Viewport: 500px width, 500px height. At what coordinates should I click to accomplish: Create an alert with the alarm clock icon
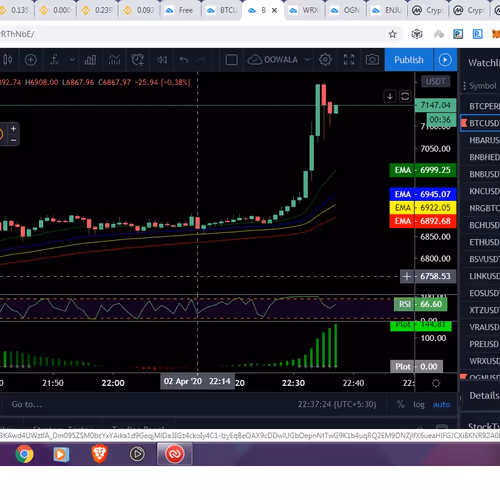click(x=138, y=60)
